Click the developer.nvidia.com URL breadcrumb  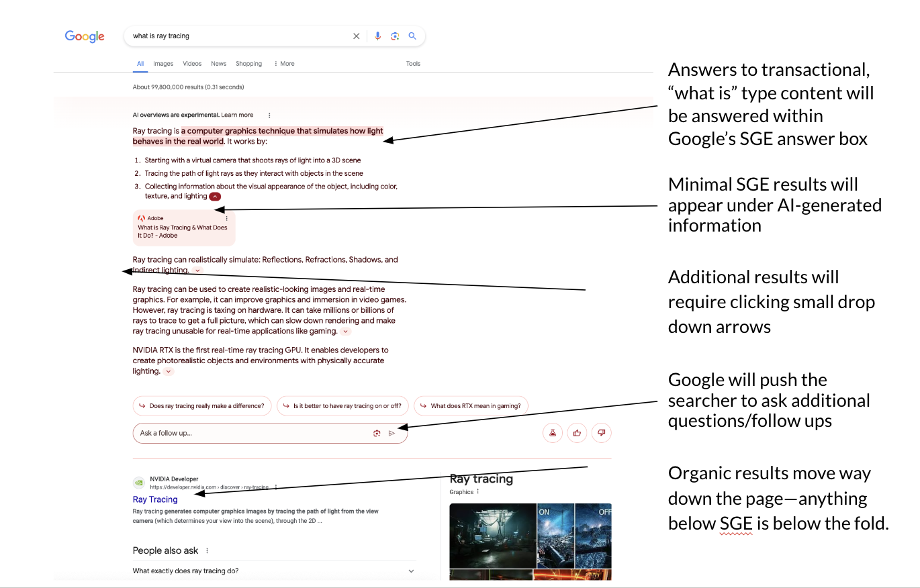pos(209,487)
